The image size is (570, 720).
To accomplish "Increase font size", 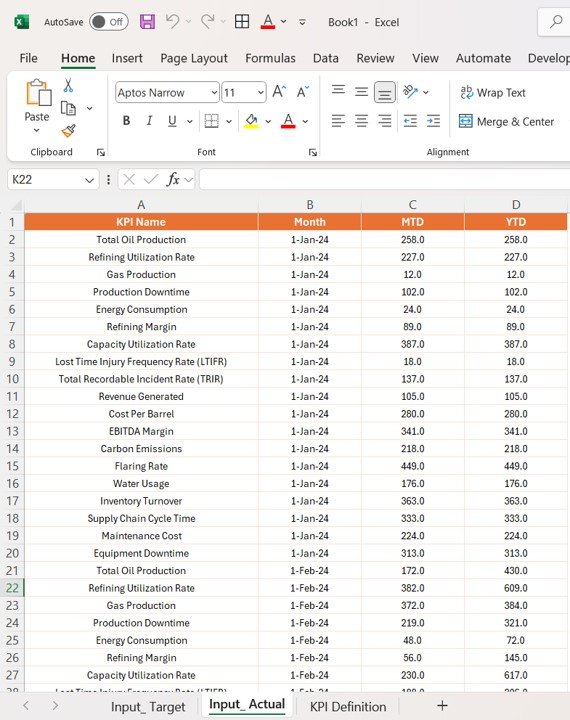I will click(279, 92).
